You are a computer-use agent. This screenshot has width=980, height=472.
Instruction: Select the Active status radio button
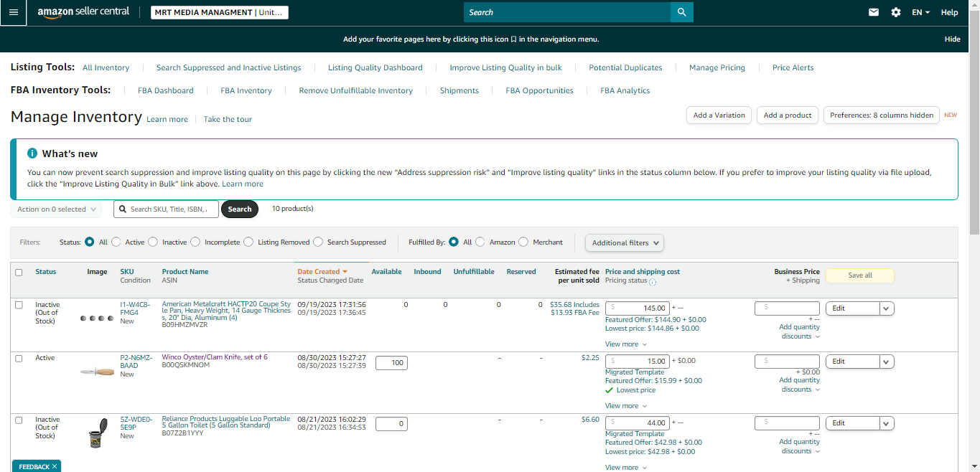coord(116,242)
